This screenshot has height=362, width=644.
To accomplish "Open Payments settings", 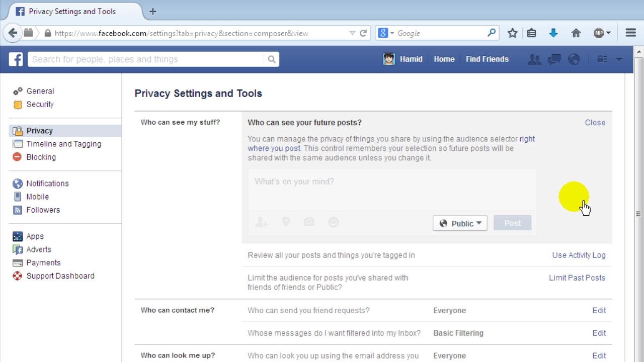I will [43, 263].
